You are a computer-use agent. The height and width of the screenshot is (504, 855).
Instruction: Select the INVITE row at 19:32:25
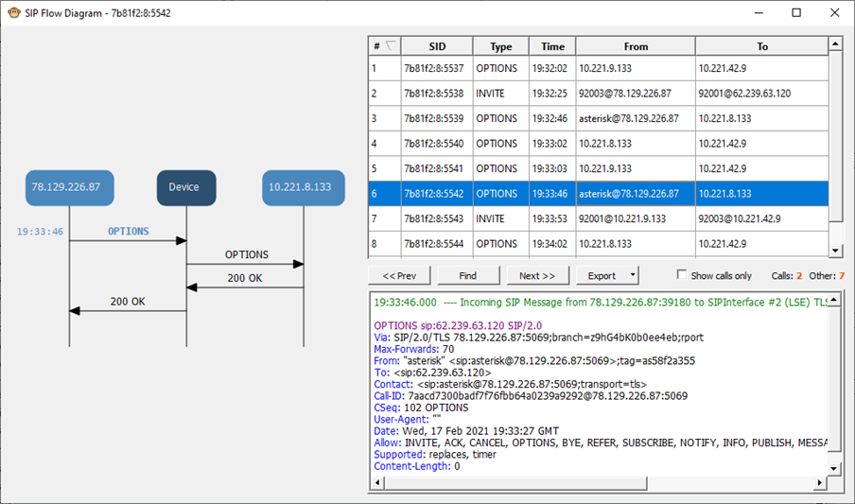[x=598, y=94]
